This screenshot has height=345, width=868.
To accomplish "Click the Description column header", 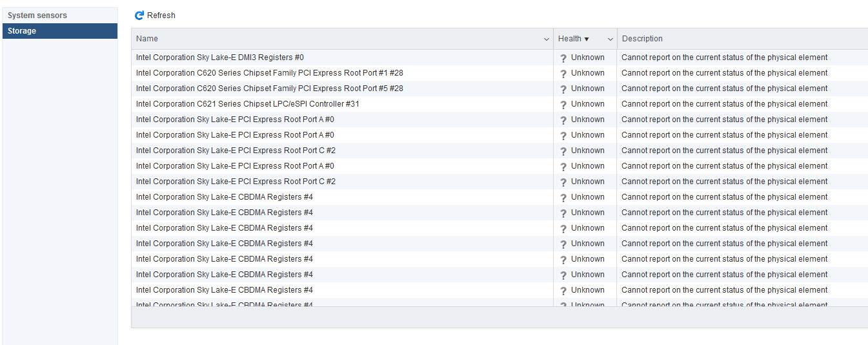I will pyautogui.click(x=642, y=39).
